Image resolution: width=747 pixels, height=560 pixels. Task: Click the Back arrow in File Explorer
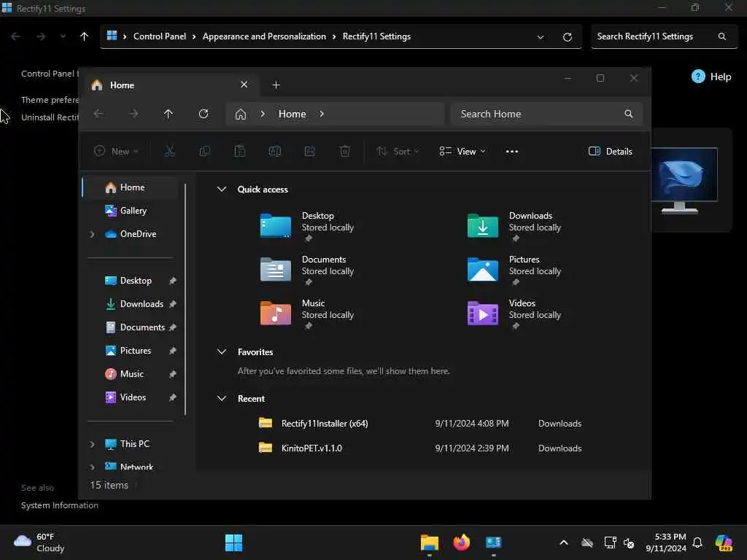point(98,114)
